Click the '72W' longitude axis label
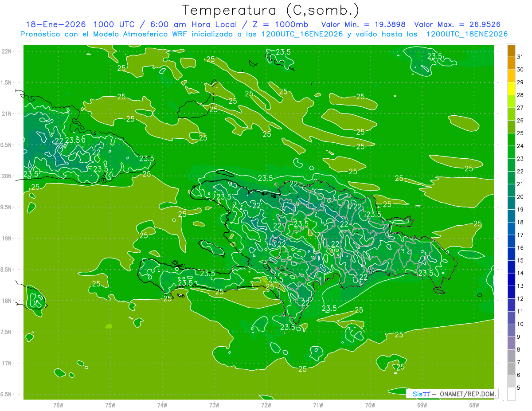 266,405
